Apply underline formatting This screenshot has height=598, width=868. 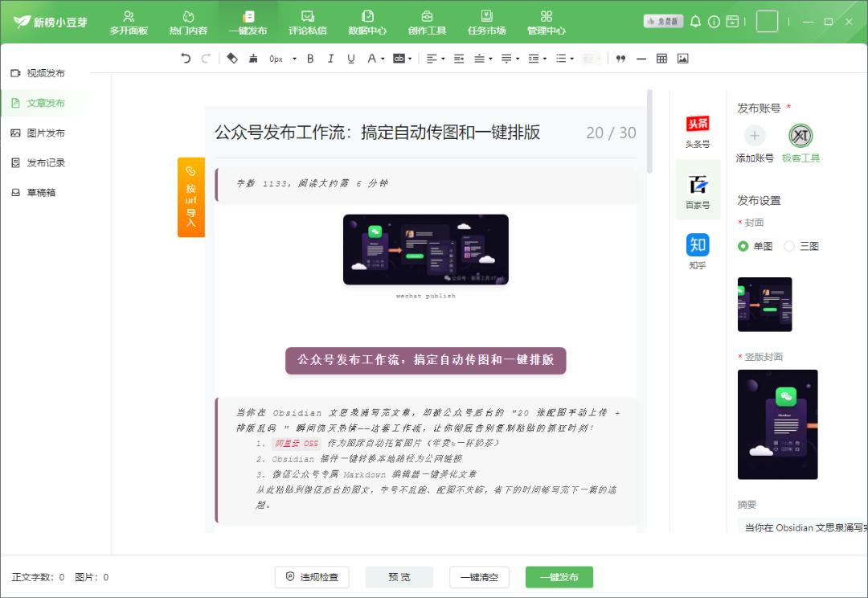(x=350, y=59)
